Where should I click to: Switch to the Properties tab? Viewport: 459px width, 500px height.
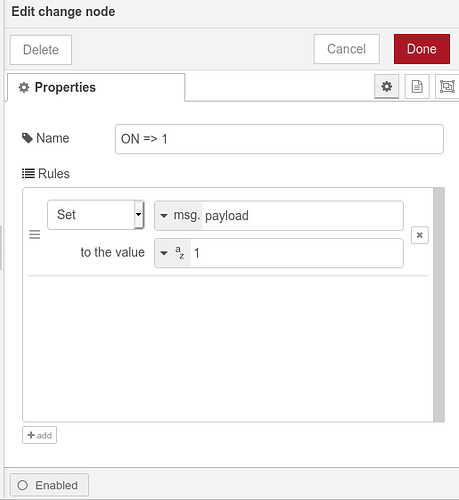click(96, 87)
